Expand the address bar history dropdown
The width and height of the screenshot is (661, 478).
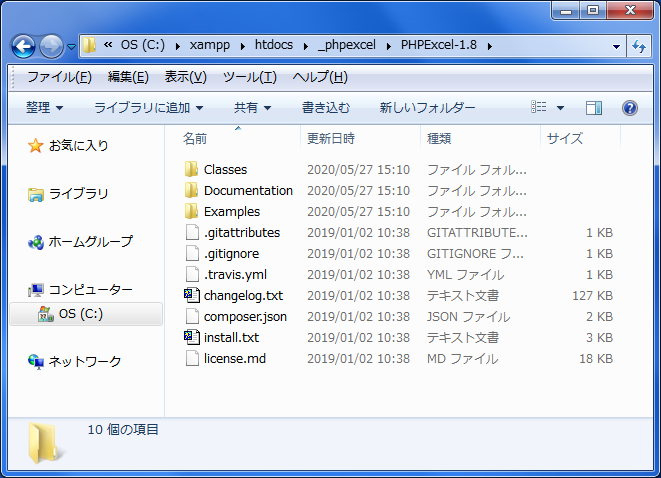click(x=616, y=46)
